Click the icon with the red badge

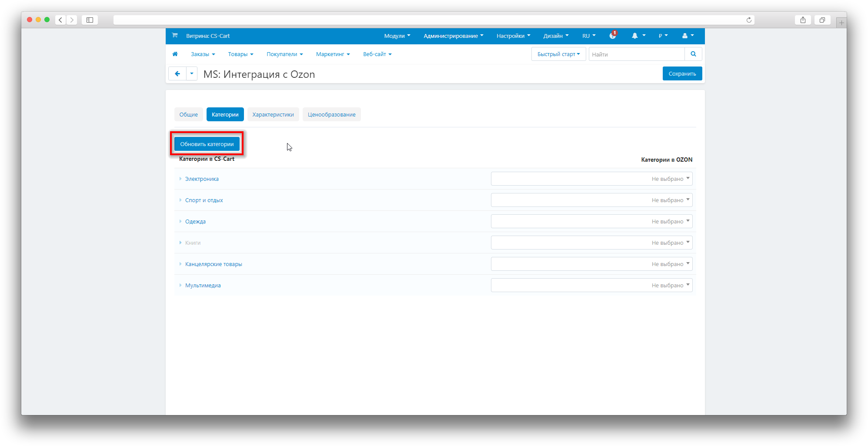coord(613,35)
